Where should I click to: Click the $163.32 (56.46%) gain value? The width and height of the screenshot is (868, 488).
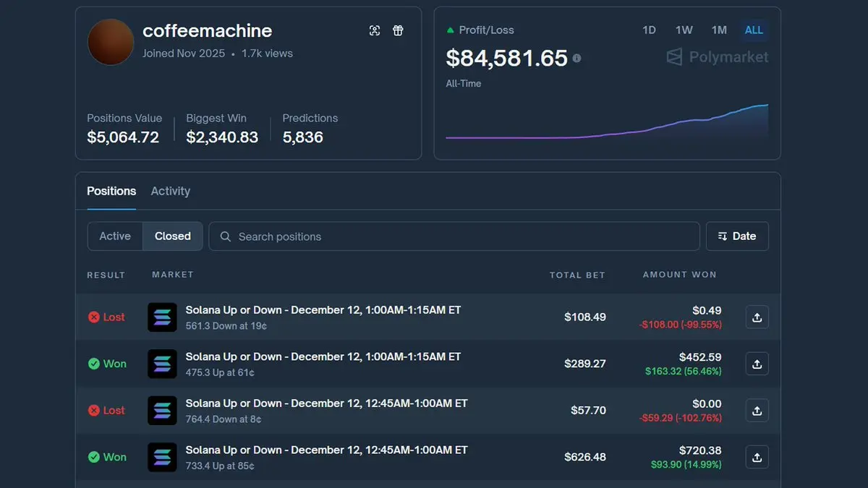[x=684, y=371]
